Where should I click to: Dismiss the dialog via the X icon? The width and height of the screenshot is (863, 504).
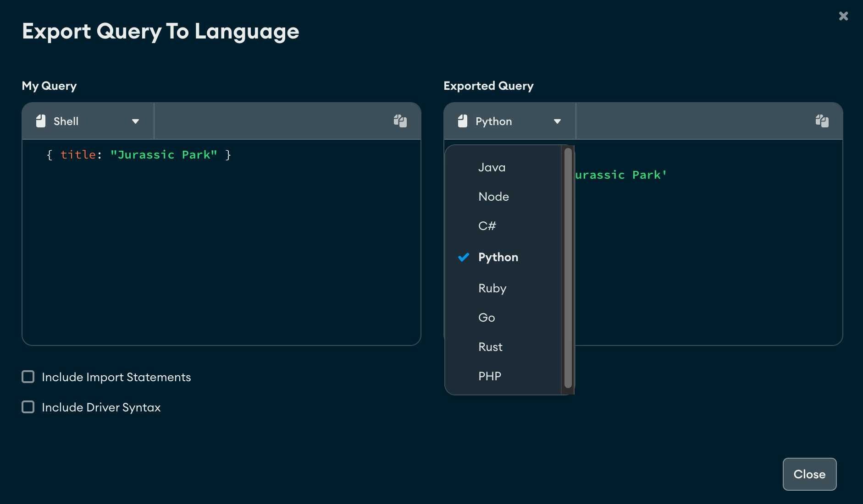pyautogui.click(x=844, y=16)
